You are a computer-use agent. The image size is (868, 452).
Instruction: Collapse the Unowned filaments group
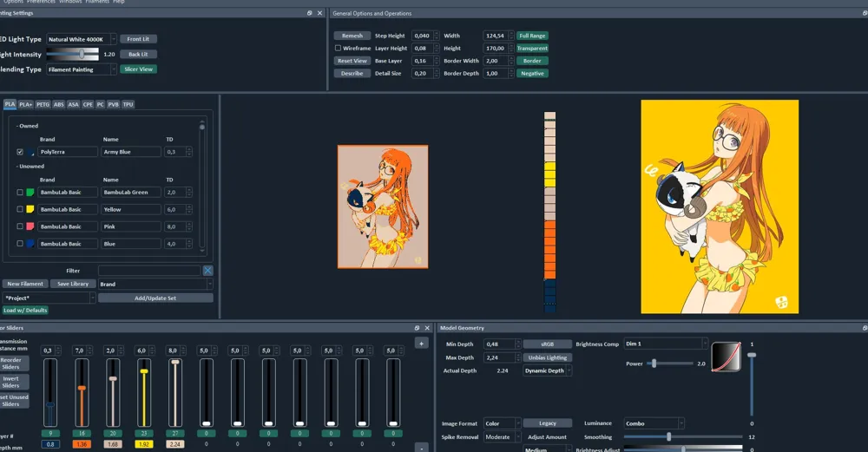(30, 167)
